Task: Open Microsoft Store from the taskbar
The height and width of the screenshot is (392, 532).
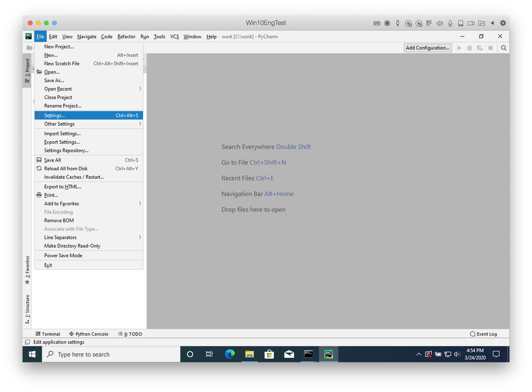Action: [269, 354]
